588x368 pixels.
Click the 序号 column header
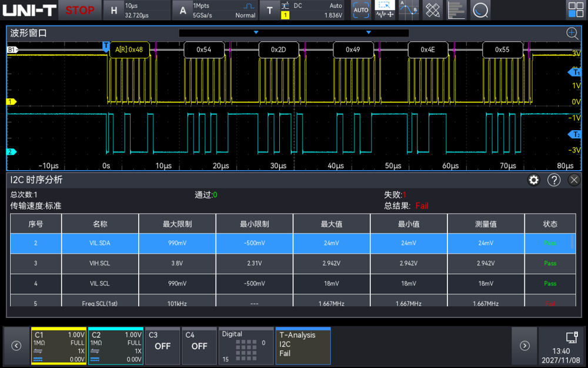point(36,224)
